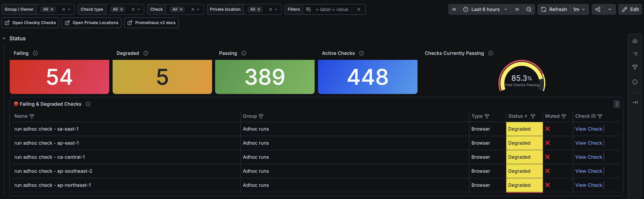Open the Check variable dropdown chevron
The width and height of the screenshot is (644, 199).
(x=198, y=10)
